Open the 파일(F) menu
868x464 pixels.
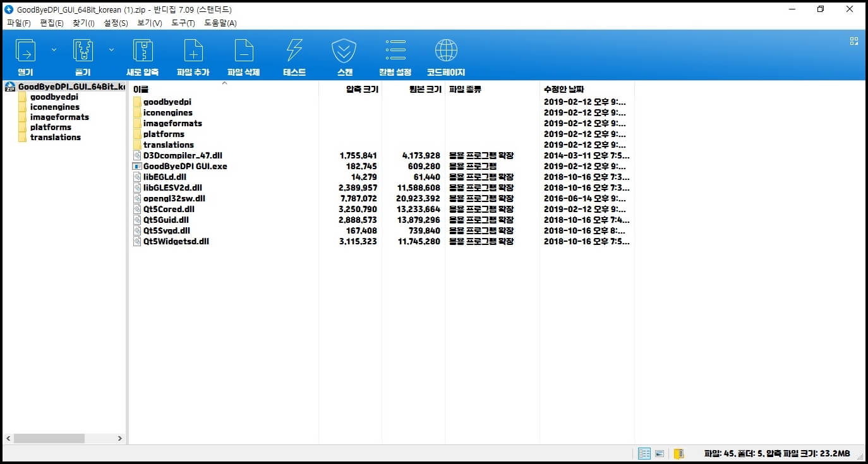click(19, 23)
